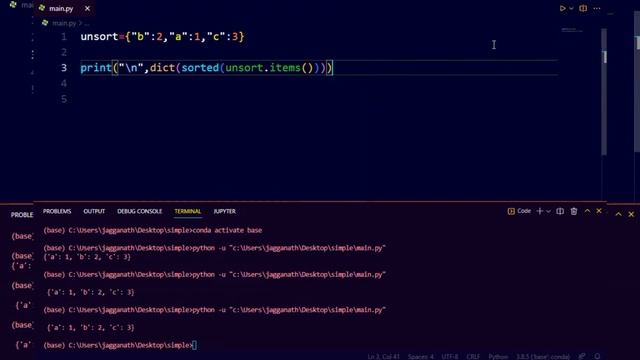Image resolution: width=640 pixels, height=360 pixels.
Task: Switch to the OUTPUT tab
Action: [x=94, y=211]
